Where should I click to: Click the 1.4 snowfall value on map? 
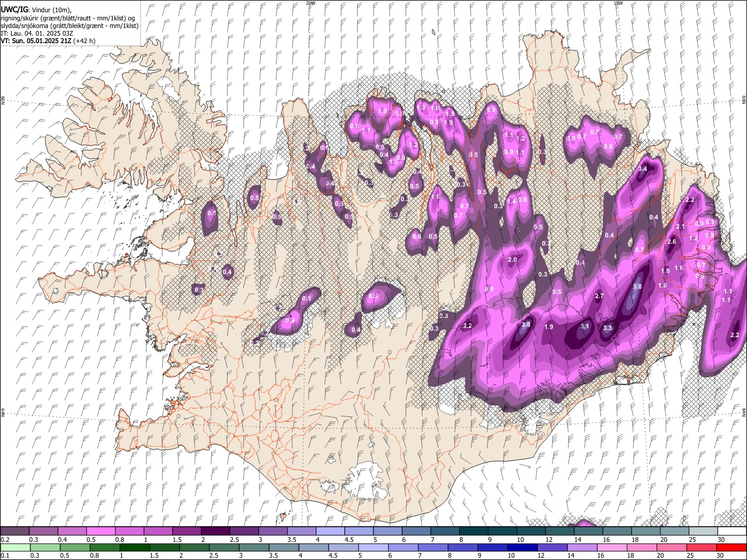point(512,201)
